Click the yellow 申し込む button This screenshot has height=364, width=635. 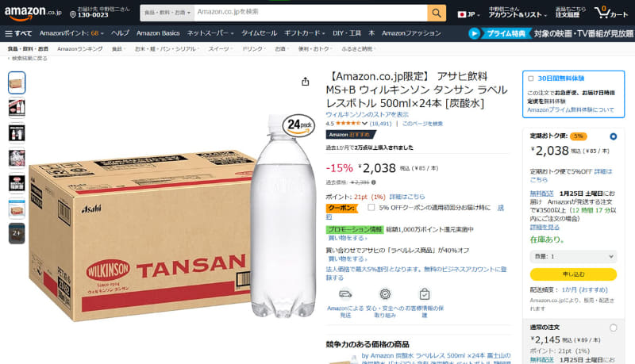pos(573,274)
